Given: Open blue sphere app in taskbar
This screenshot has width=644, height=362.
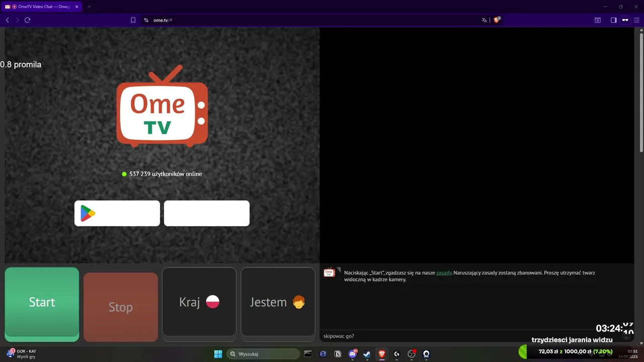Looking at the screenshot, I should [323, 354].
